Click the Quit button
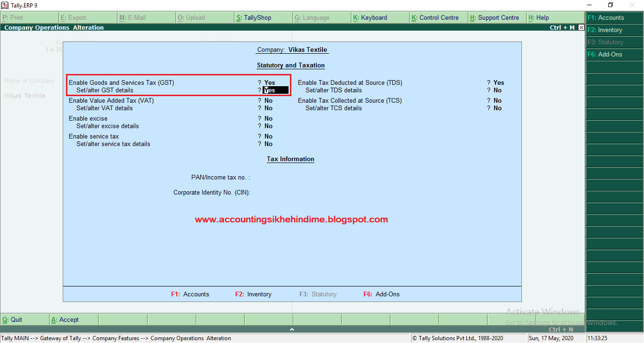Image resolution: width=644 pixels, height=343 pixels. pos(25,319)
